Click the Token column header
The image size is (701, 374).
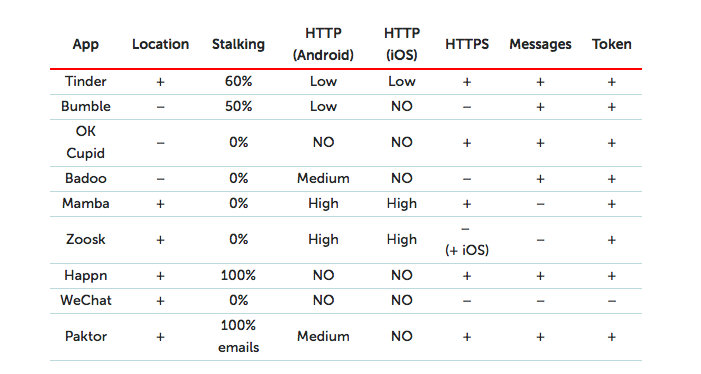(x=612, y=44)
